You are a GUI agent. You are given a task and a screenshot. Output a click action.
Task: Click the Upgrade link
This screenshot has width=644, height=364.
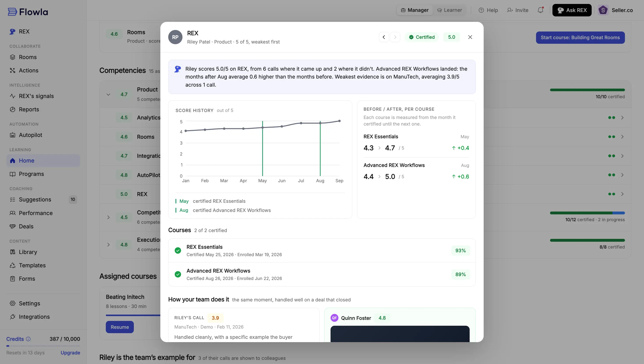click(x=70, y=352)
